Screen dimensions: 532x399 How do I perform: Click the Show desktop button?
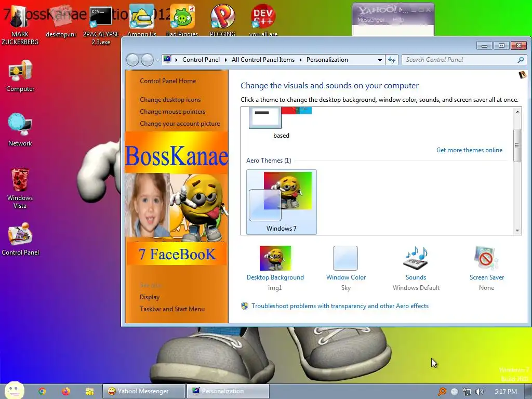(528, 392)
